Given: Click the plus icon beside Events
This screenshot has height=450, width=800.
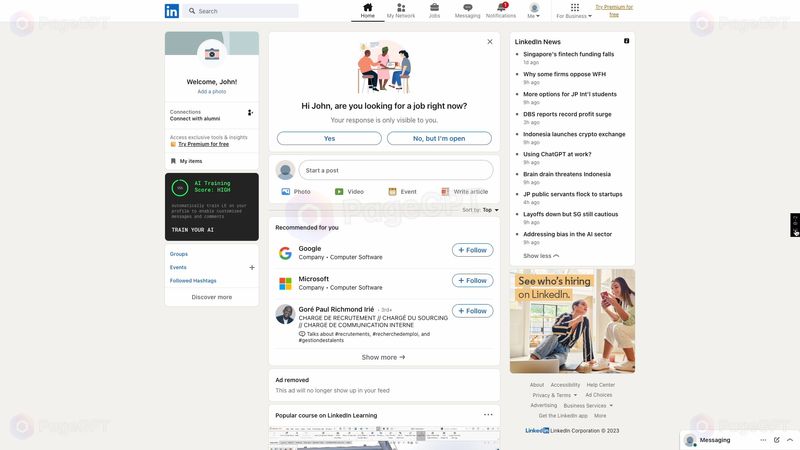Looking at the screenshot, I should 252,268.
